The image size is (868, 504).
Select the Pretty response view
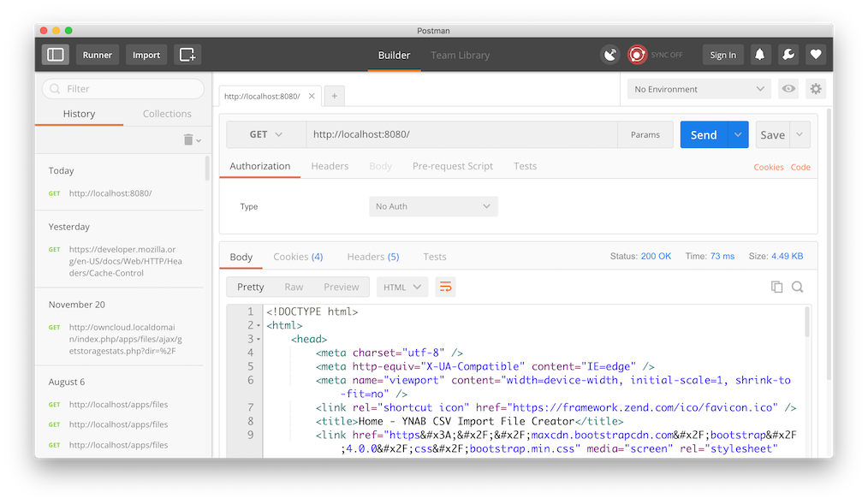click(251, 287)
